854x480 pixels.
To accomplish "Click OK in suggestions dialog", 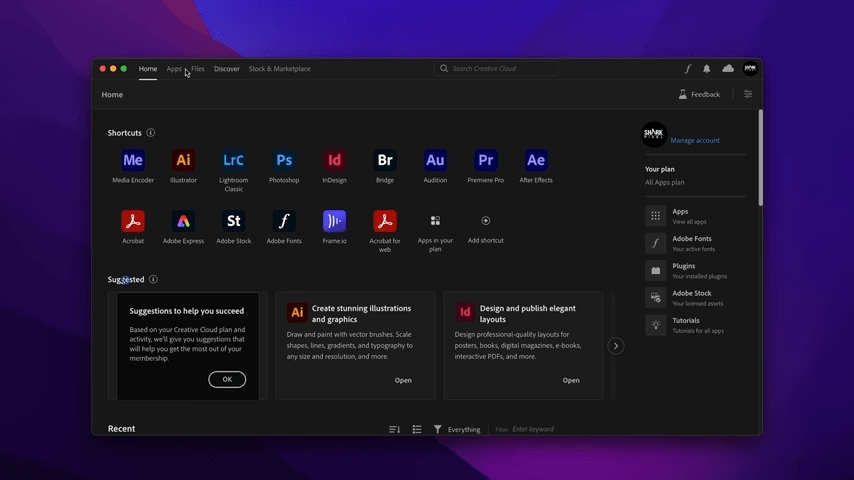I will coord(227,379).
